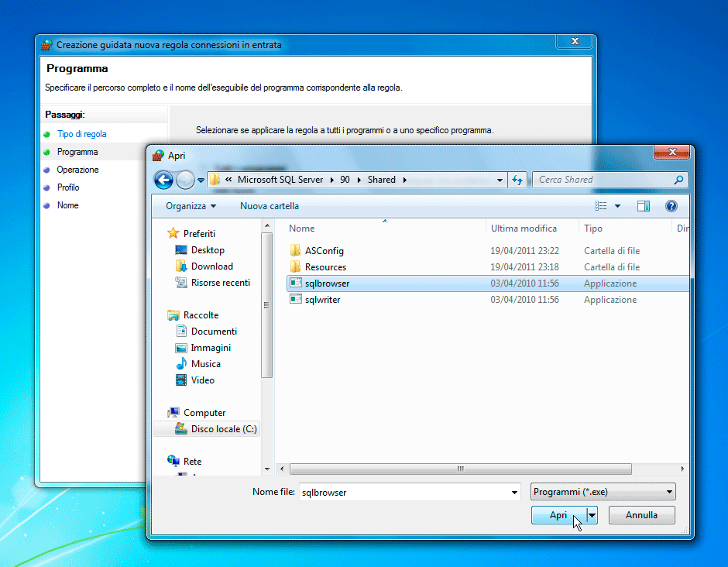Click into the Cerca Shared search box

click(603, 180)
